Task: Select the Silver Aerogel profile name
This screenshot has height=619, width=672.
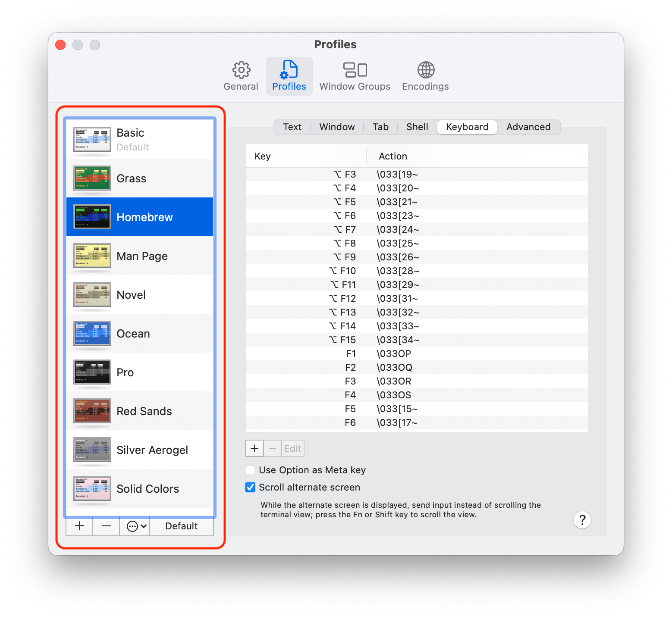Action: click(152, 450)
